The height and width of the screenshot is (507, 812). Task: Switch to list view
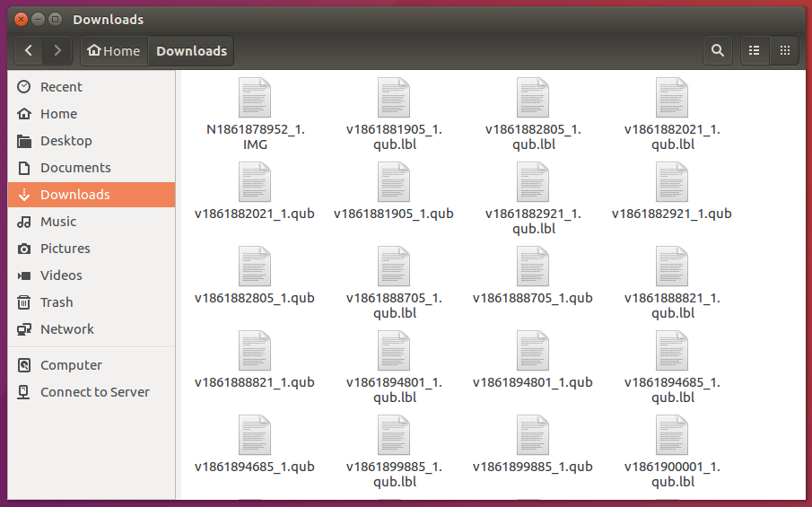click(x=755, y=51)
